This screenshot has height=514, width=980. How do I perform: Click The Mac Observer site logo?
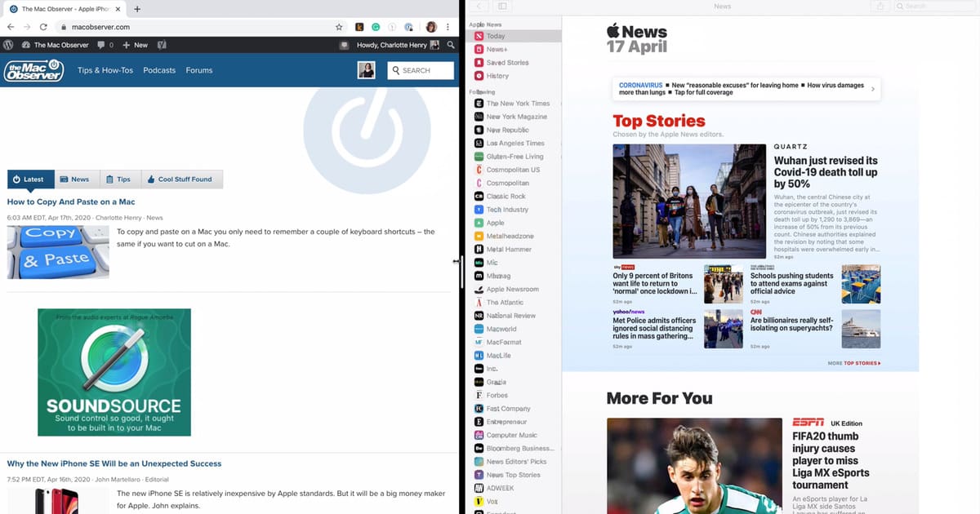click(33, 71)
